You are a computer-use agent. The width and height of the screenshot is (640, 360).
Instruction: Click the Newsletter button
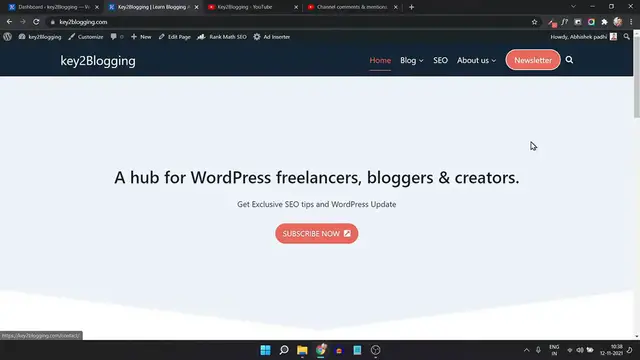tap(533, 60)
